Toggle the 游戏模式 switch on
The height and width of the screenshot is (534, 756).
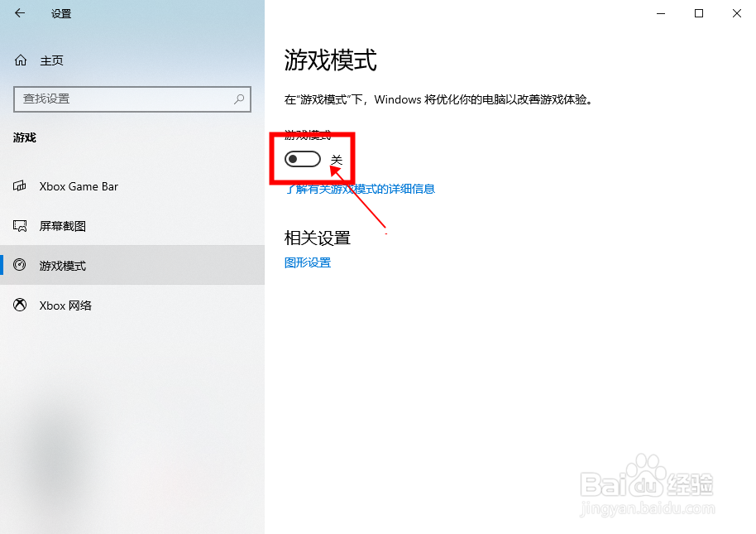[x=302, y=159]
